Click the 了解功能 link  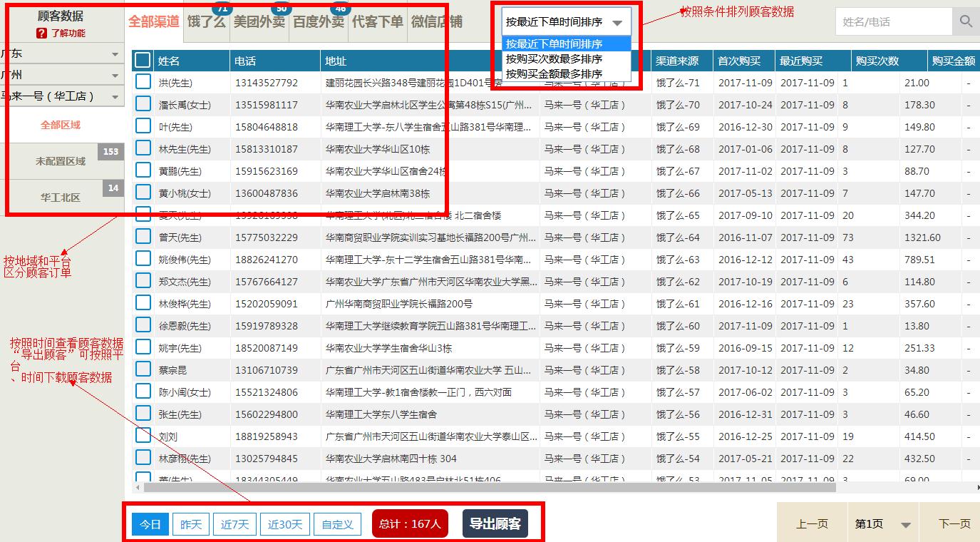(68, 34)
